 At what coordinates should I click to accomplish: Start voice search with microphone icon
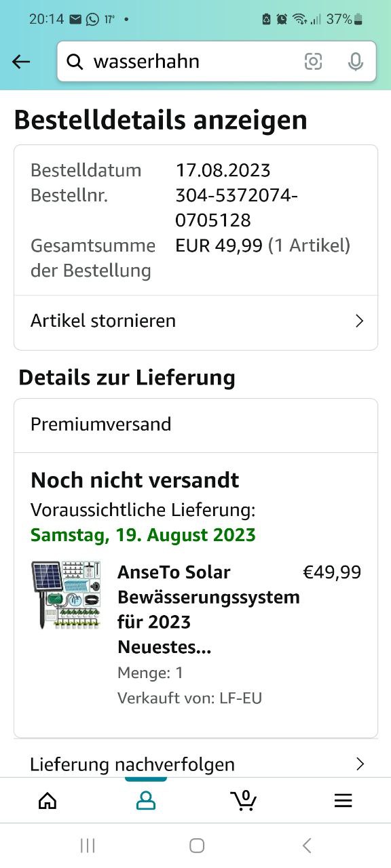point(355,62)
